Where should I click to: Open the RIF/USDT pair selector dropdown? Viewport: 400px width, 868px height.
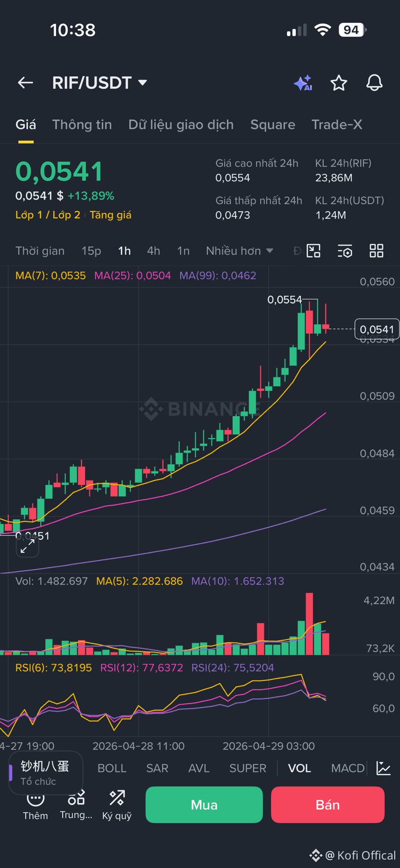point(100,83)
